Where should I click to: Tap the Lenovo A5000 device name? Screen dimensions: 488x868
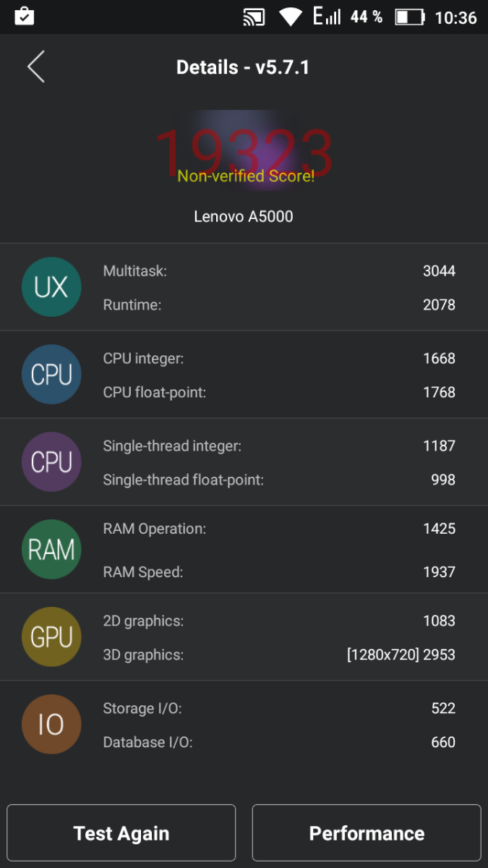[244, 216]
